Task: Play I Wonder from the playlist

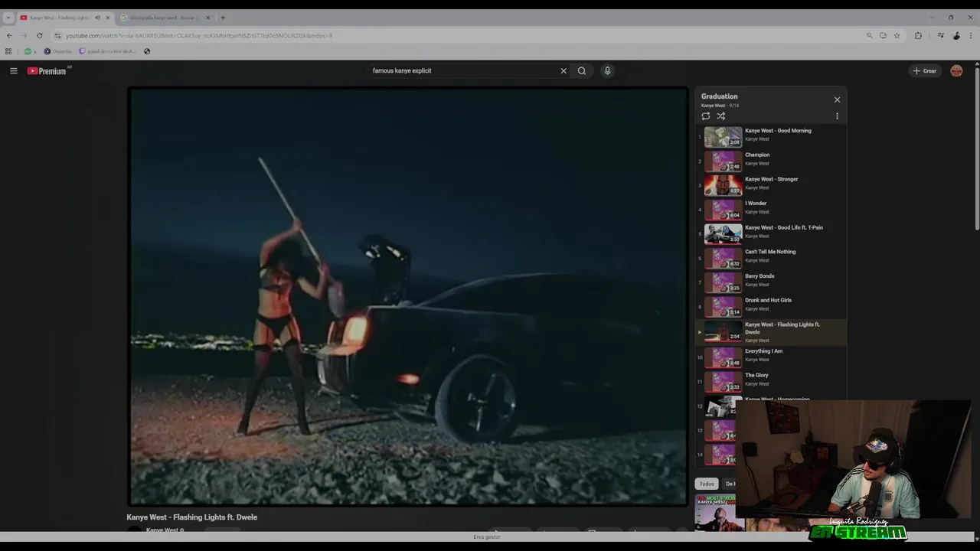Action: [771, 209]
